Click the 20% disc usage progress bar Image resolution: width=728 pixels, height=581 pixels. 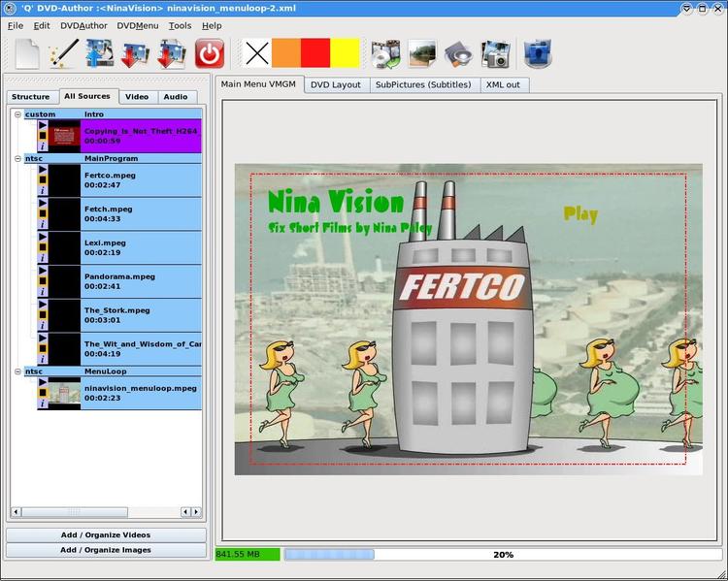pos(503,555)
